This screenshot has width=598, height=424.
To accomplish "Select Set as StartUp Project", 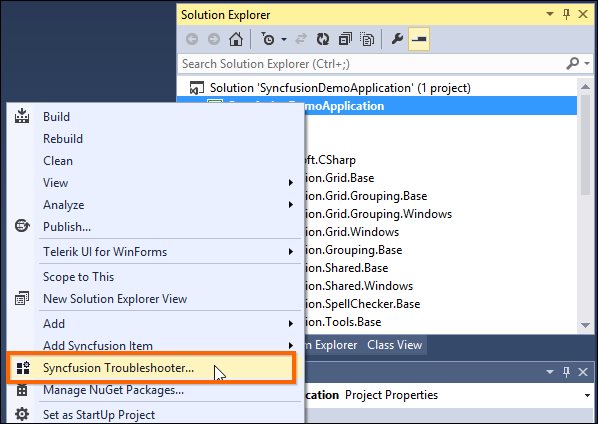I will [99, 414].
